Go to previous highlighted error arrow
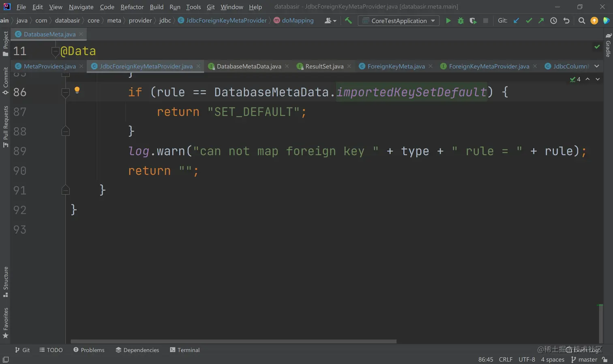The width and height of the screenshot is (613, 364). [x=587, y=79]
